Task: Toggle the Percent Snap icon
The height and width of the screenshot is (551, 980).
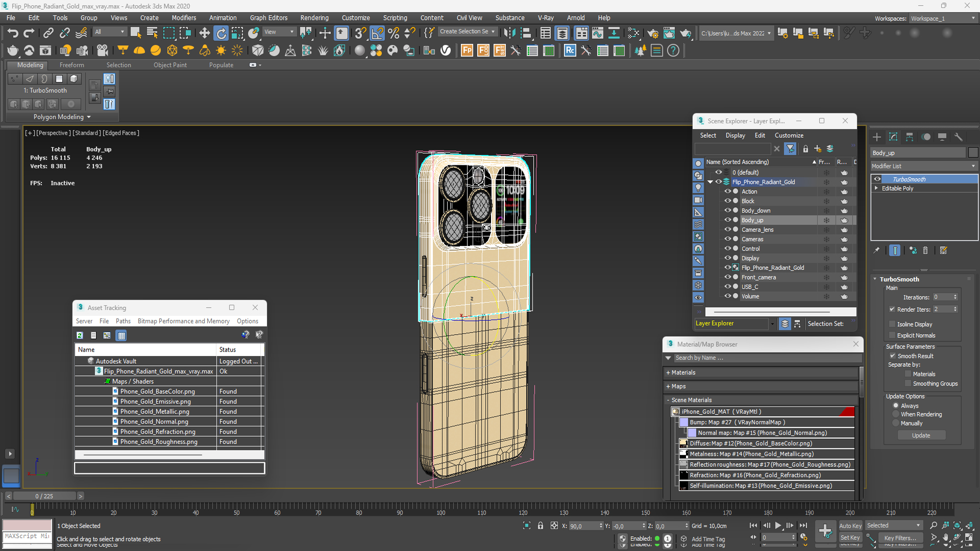Action: (394, 33)
